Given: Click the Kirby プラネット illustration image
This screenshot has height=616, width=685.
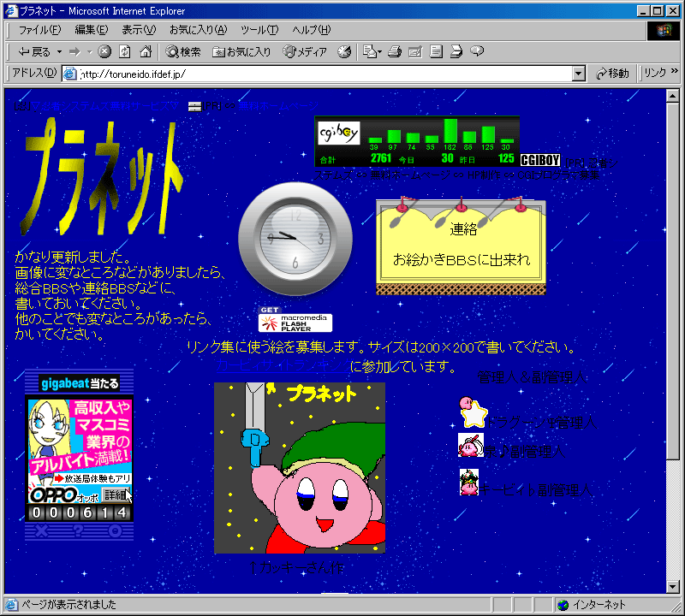Looking at the screenshot, I should tap(300, 468).
